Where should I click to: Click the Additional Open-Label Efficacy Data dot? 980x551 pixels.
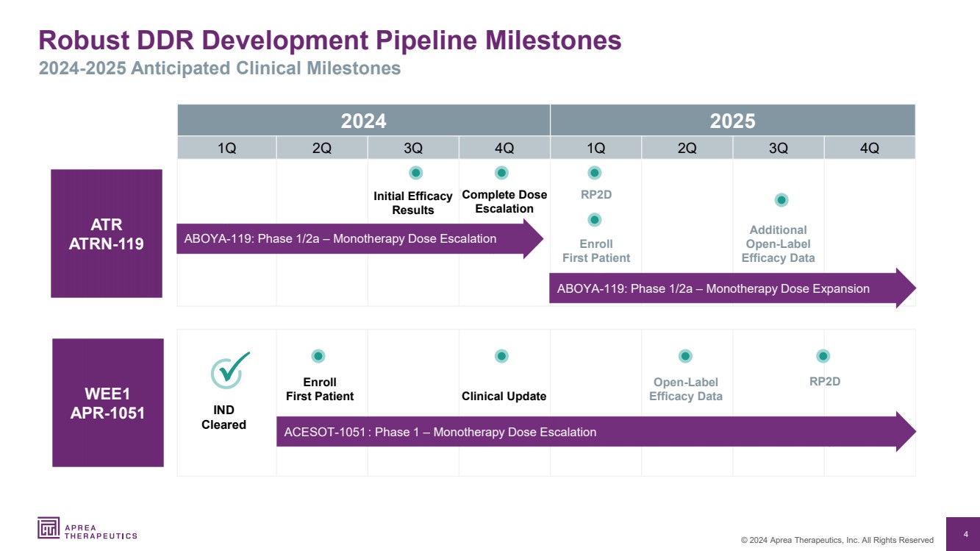[782, 200]
